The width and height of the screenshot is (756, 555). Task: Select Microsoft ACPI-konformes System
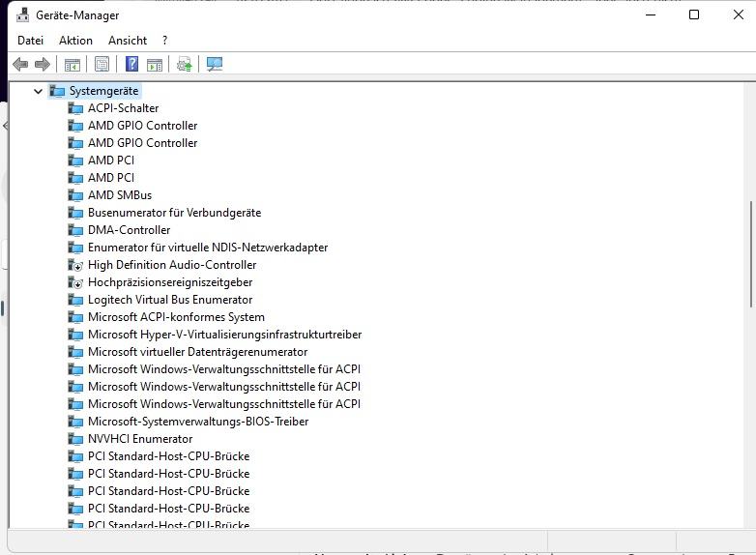pos(176,317)
